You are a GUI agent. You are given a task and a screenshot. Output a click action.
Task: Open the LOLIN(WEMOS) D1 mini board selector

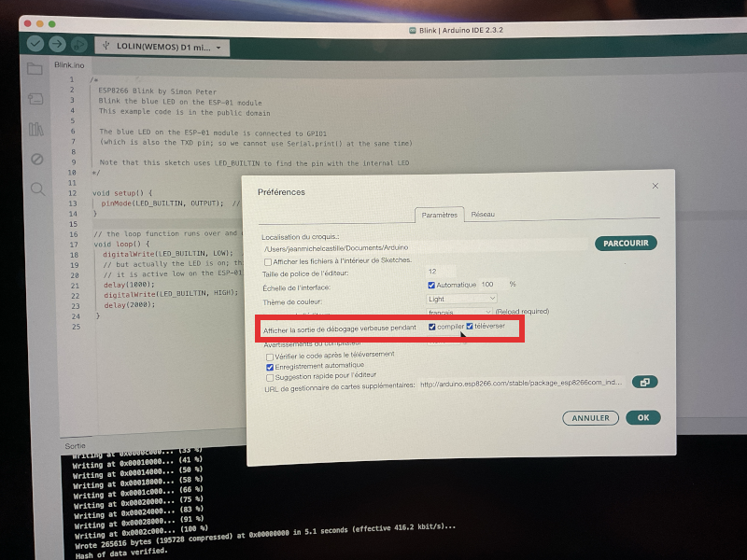(x=162, y=48)
